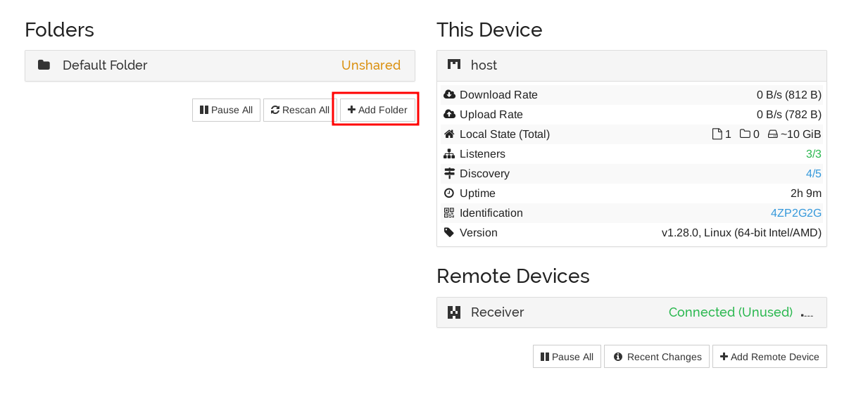Click the Download Rate cloud icon
The width and height of the screenshot is (868, 413).
pyautogui.click(x=449, y=95)
